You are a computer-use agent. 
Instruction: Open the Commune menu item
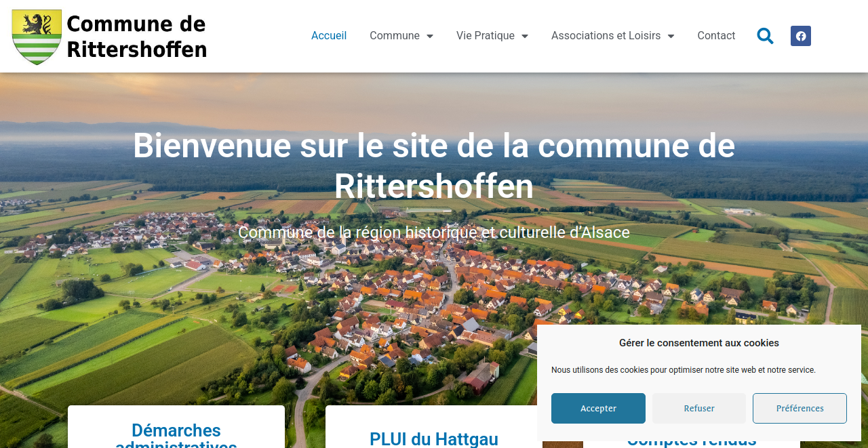(x=395, y=36)
